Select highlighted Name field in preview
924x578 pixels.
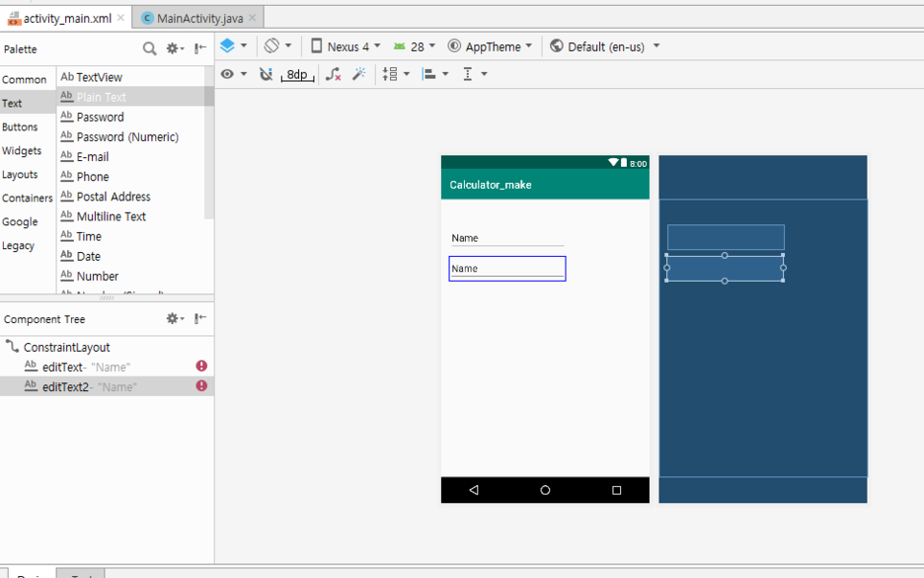(507, 269)
